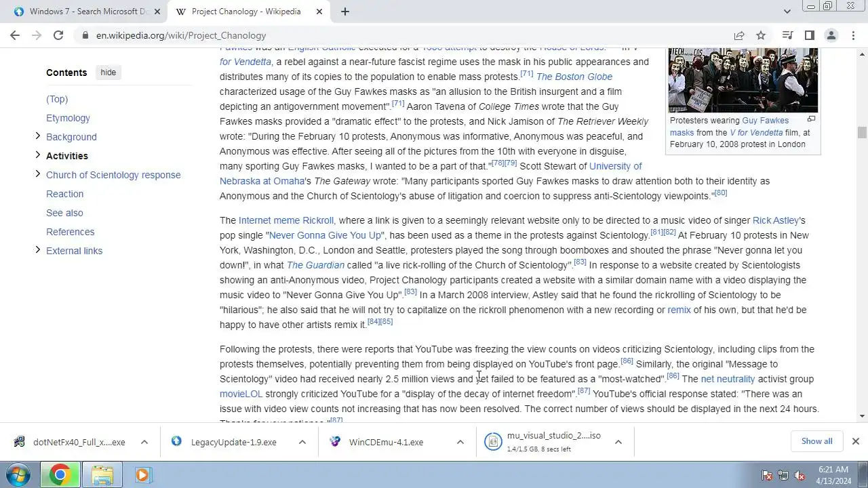Open The Guardian link
The height and width of the screenshot is (488, 868).
[315, 265]
